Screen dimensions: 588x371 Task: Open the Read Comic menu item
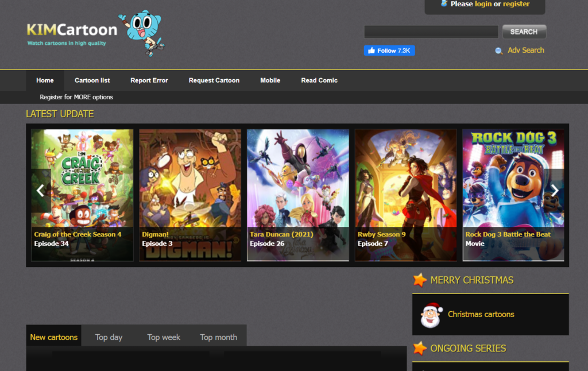(319, 80)
